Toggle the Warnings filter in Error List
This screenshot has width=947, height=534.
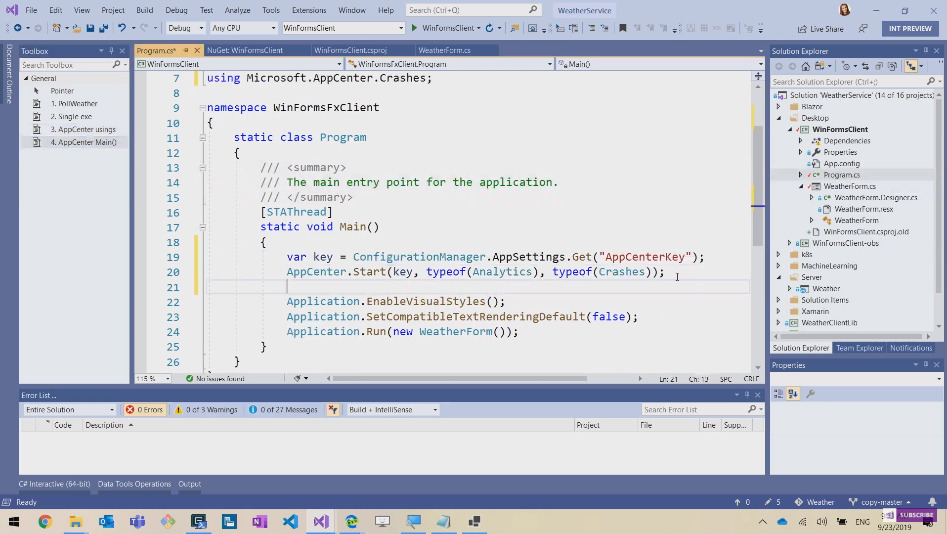(206, 409)
